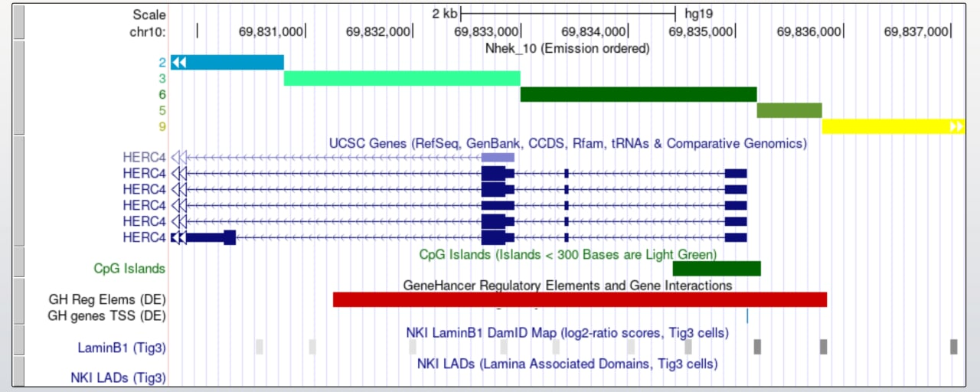Click the CpG Islands side label
This screenshot has width=980, height=392.
129,269
